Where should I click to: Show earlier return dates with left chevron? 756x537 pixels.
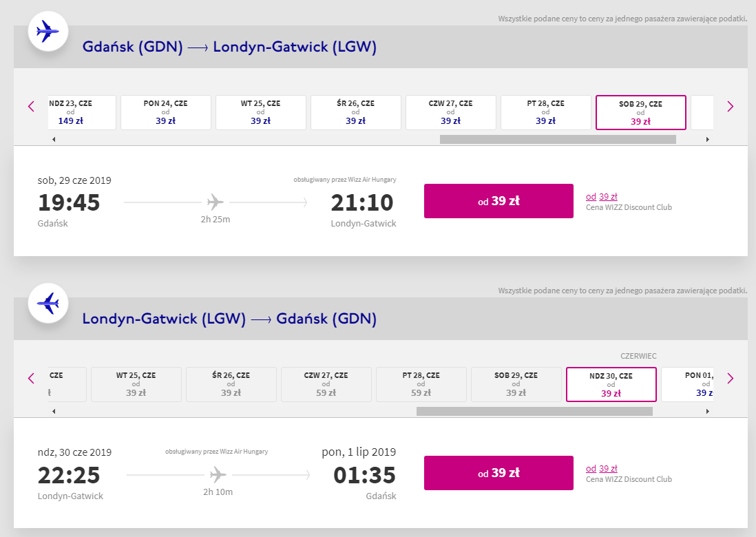click(31, 378)
